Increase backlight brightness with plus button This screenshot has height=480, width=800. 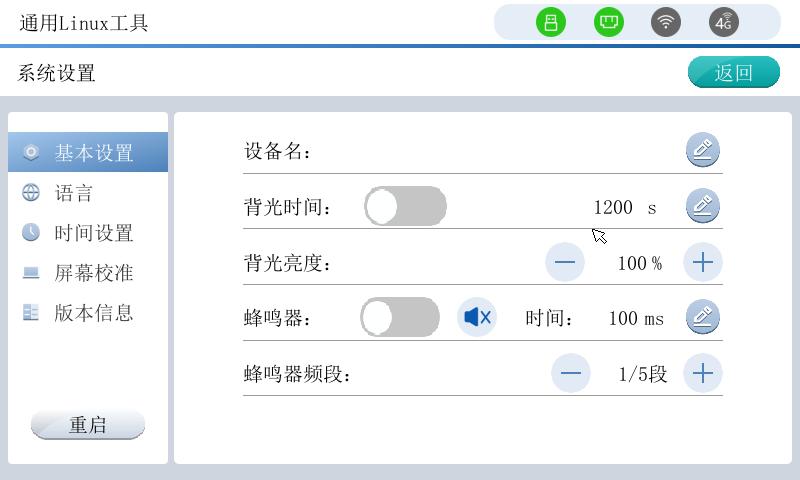tap(703, 263)
